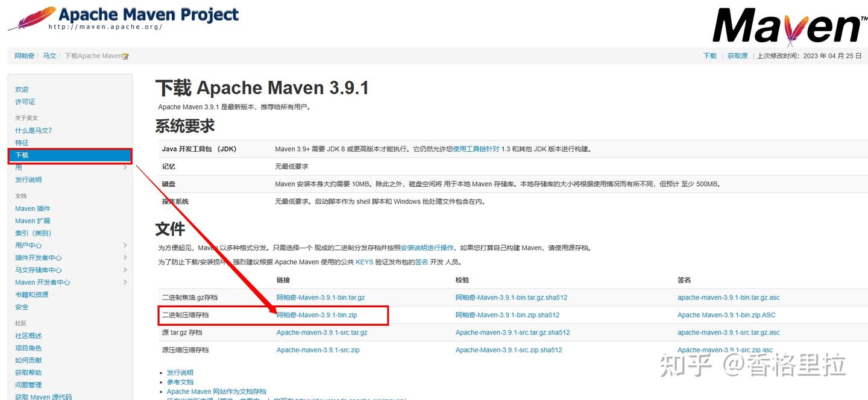The width and height of the screenshot is (868, 400).
Task: Open the 获取源 link in top bar
Action: point(737,56)
